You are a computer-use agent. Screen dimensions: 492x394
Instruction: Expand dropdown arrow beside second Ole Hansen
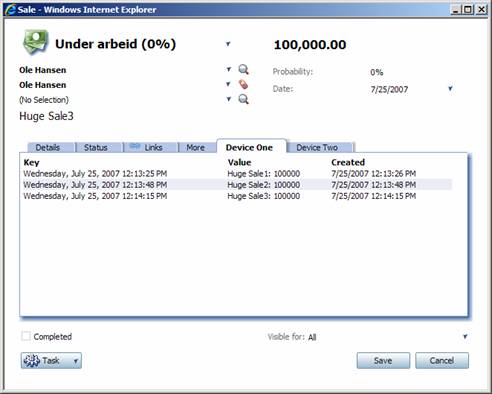click(x=228, y=84)
